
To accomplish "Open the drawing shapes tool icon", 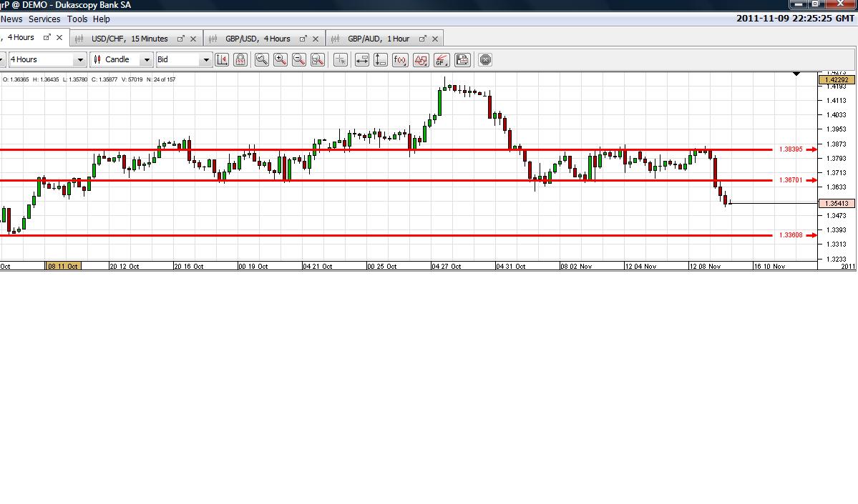I will 421,59.
